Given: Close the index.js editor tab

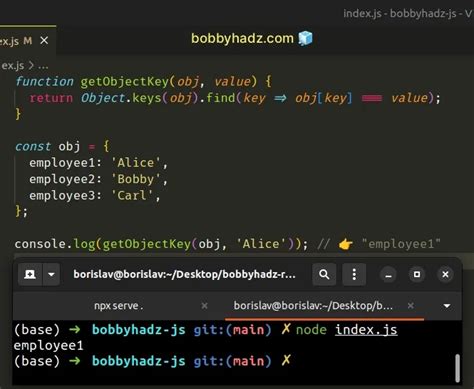Looking at the screenshot, I should pyautogui.click(x=44, y=41).
